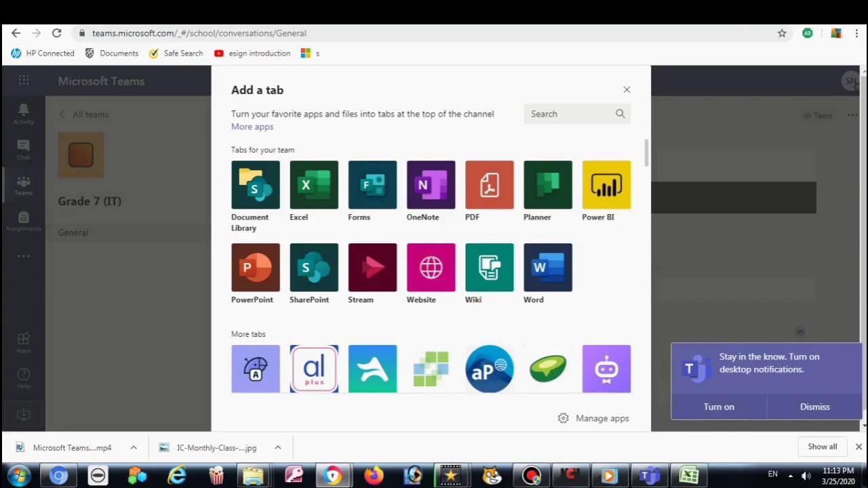Choose the Forms app tile
Viewport: 868px width, 488px height.
[372, 185]
